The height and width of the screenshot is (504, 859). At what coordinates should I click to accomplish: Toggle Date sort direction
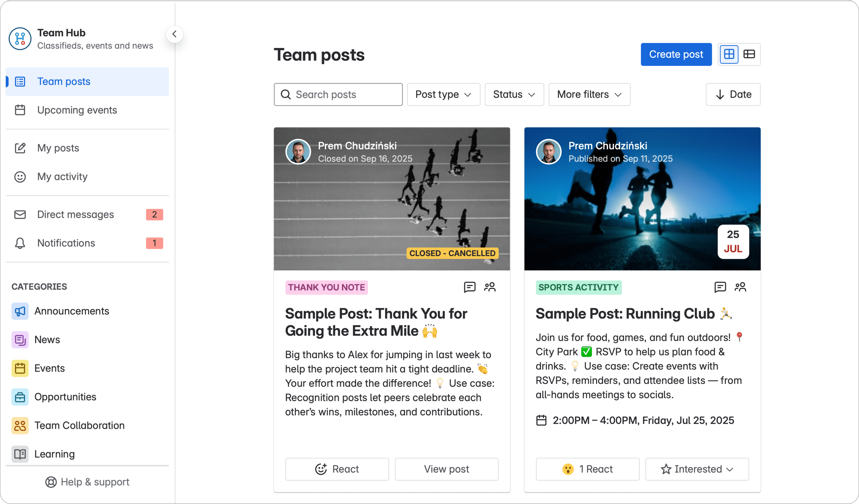[733, 94]
